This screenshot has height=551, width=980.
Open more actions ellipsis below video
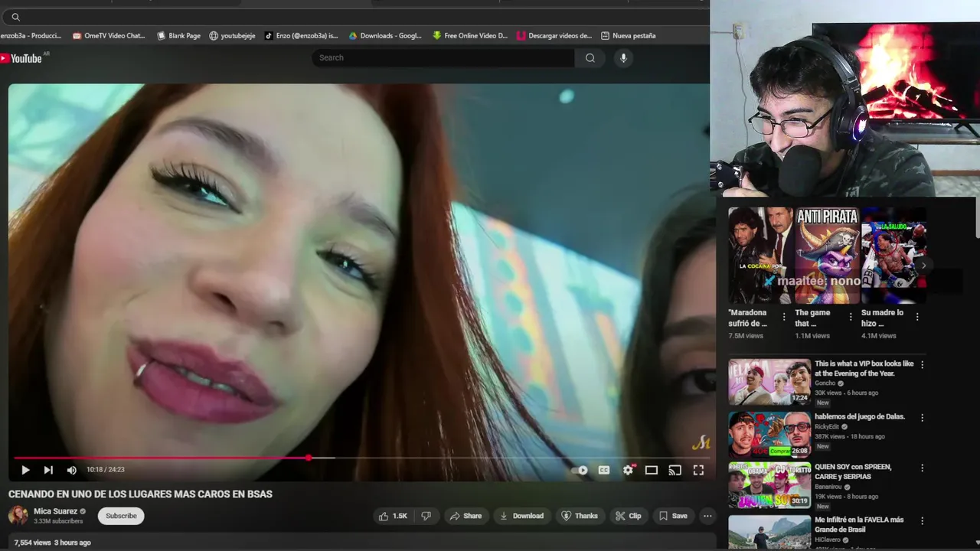click(x=707, y=516)
